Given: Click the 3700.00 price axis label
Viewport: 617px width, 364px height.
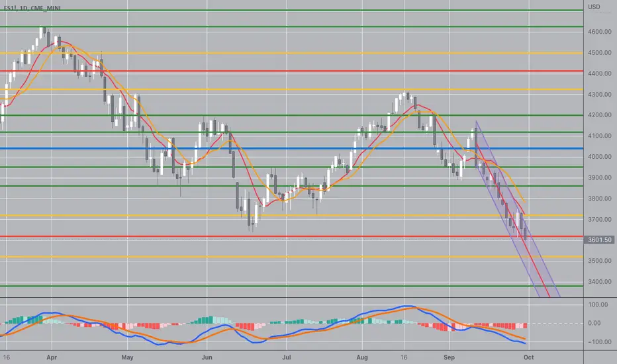Looking at the screenshot, I should pos(599,219).
